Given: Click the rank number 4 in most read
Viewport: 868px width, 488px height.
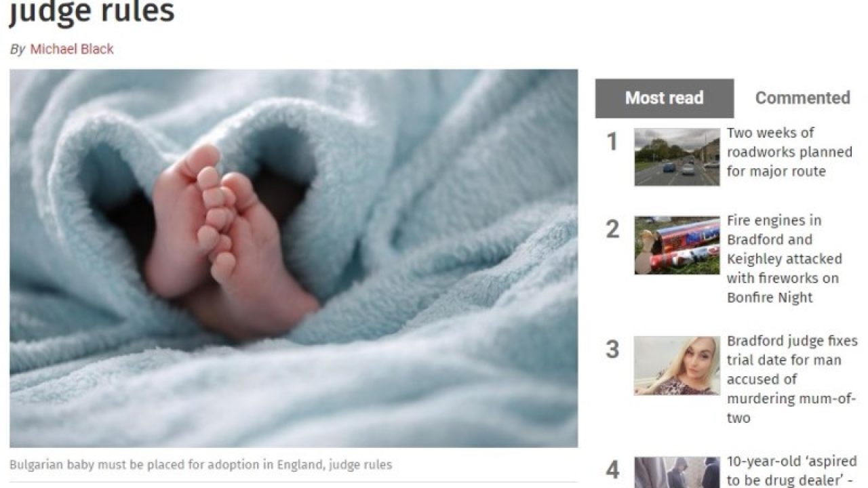Looking at the screenshot, I should pos(612,470).
